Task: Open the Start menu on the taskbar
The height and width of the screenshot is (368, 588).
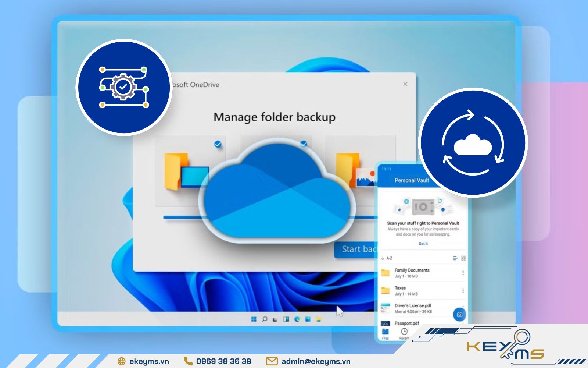Action: point(254,319)
